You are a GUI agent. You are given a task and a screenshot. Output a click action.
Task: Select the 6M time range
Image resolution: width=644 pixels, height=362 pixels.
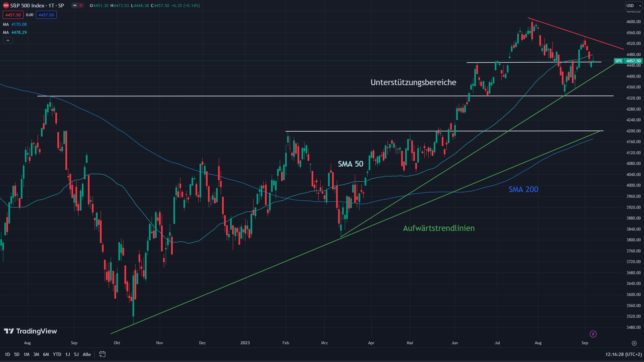pos(46,354)
